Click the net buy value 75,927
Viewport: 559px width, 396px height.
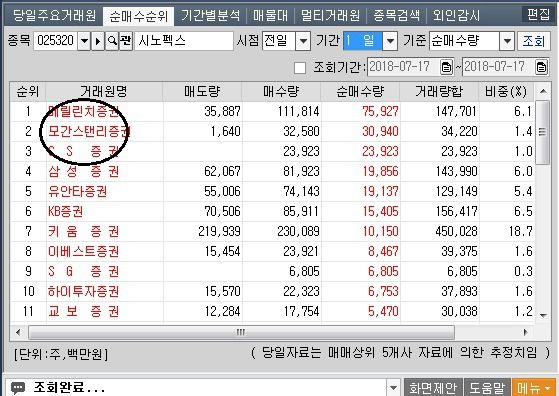coord(380,112)
